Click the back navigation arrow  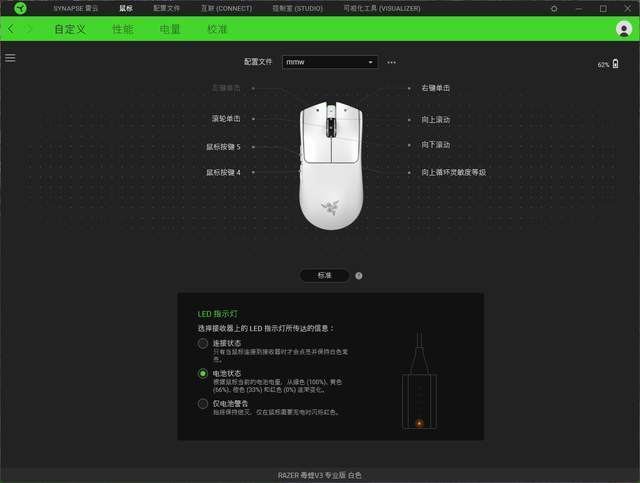(x=11, y=29)
